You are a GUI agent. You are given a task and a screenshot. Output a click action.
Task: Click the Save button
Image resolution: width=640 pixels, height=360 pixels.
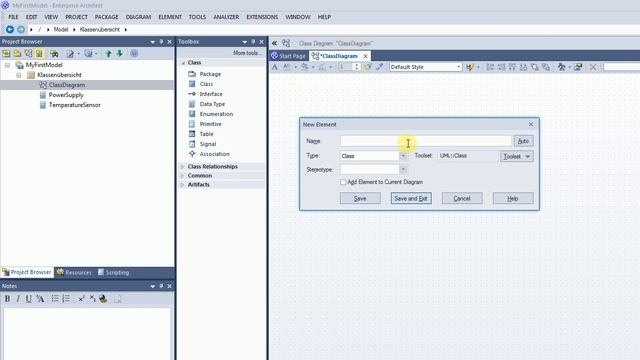(x=360, y=198)
